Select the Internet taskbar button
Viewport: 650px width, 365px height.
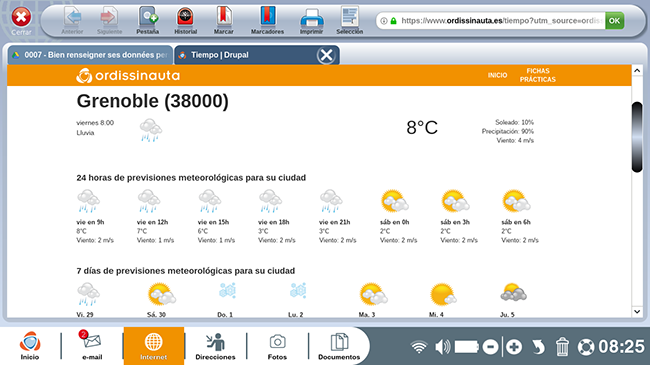tap(154, 346)
